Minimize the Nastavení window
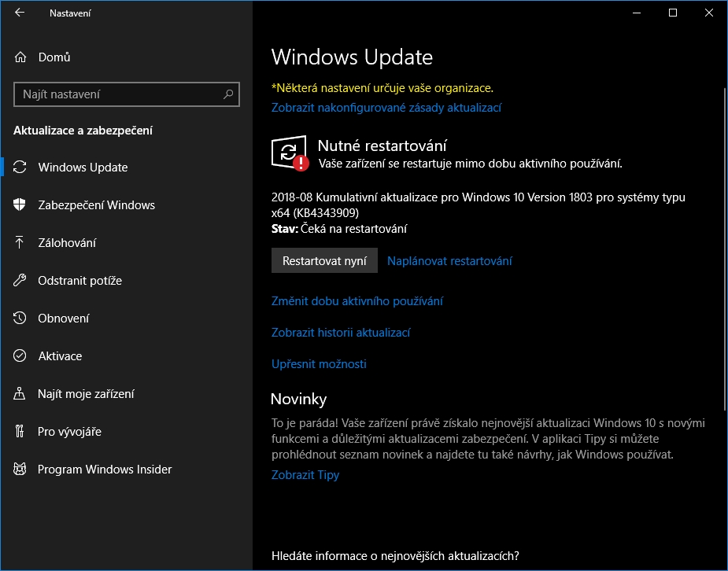Image resolution: width=728 pixels, height=571 pixels. point(637,13)
